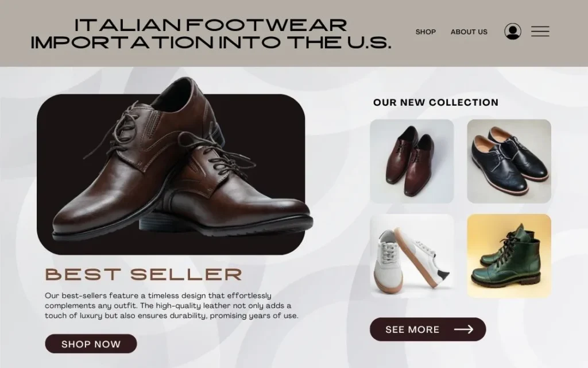Click the best-sellers description paragraph
This screenshot has height=368, width=588.
pos(172,305)
